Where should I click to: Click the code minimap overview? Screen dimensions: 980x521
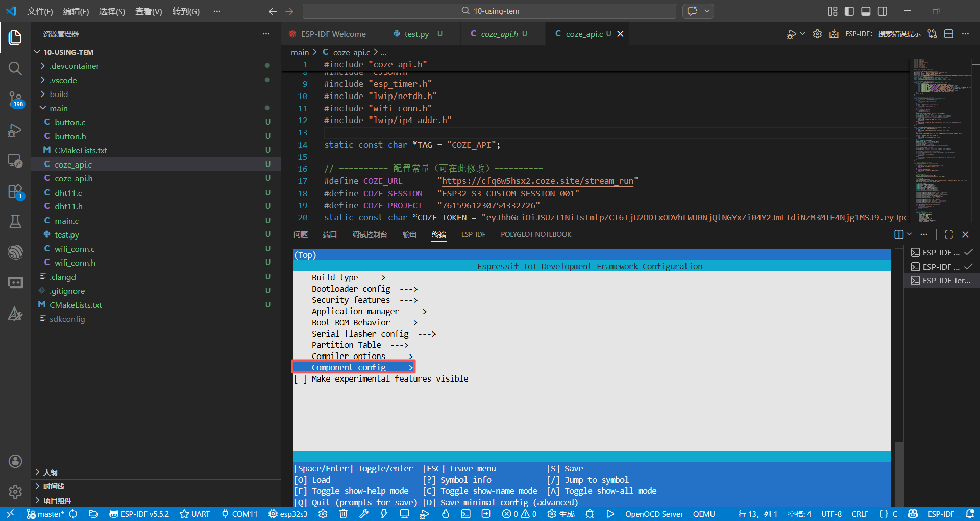coord(940,140)
